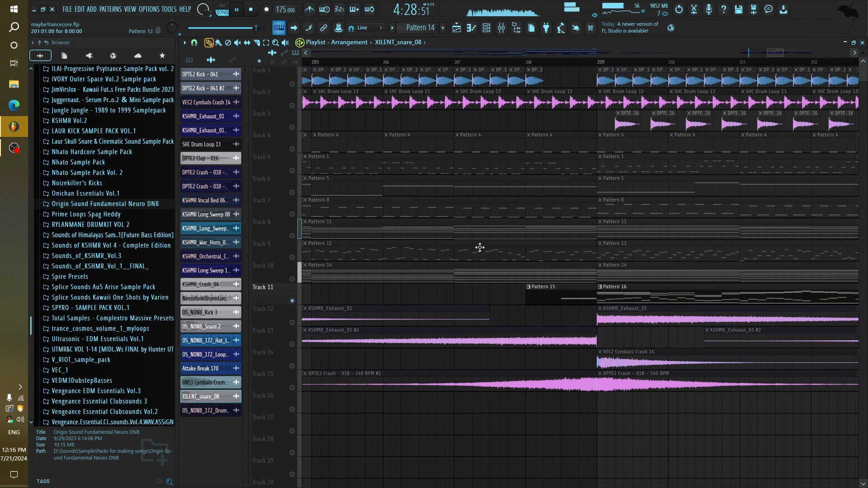Switch to SONG mode
The width and height of the screenshot is (868, 488).
click(x=222, y=13)
